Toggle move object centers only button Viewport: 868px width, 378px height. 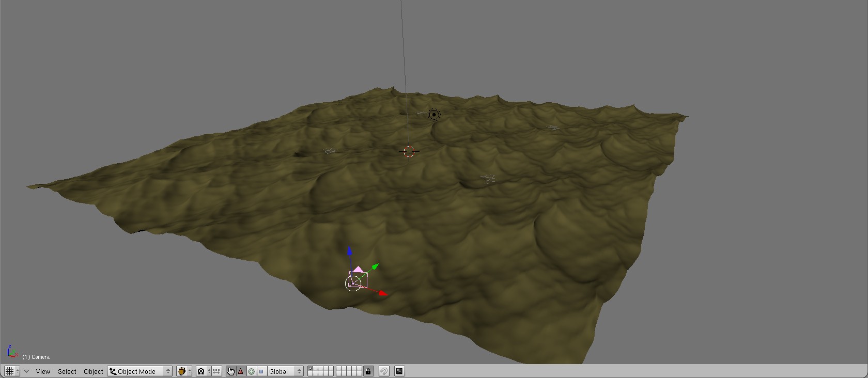coord(216,371)
